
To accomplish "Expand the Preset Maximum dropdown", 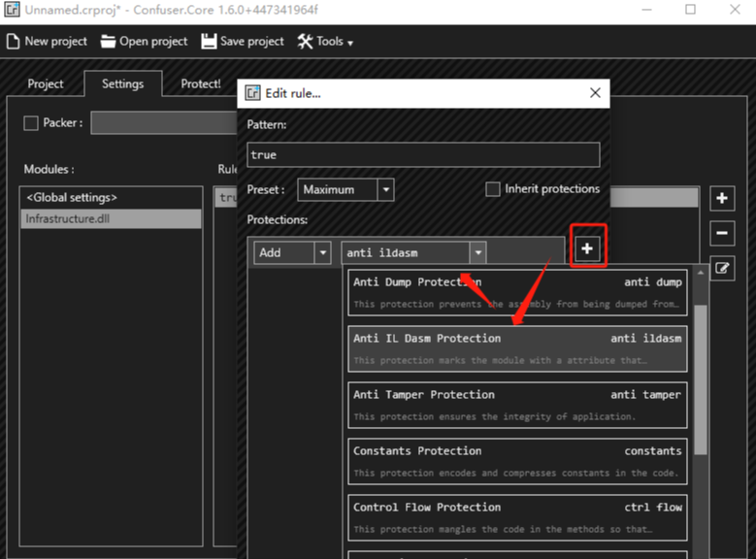I will pyautogui.click(x=385, y=189).
